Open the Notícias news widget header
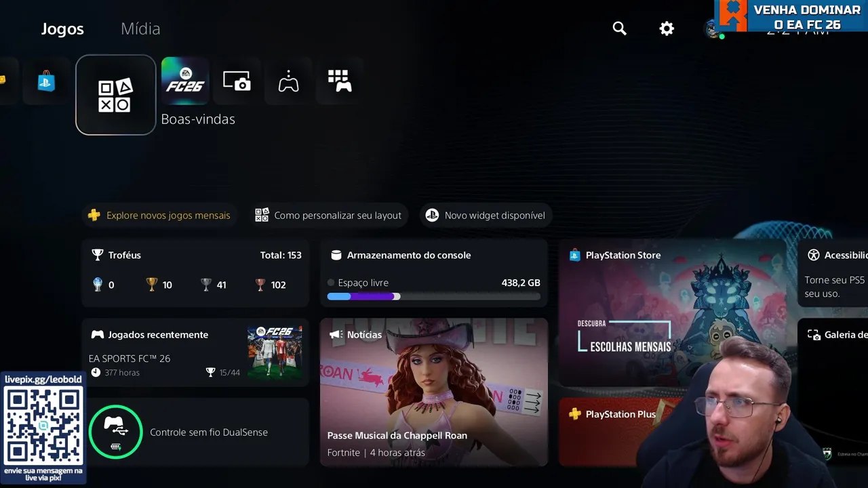868x488 pixels. tap(364, 335)
